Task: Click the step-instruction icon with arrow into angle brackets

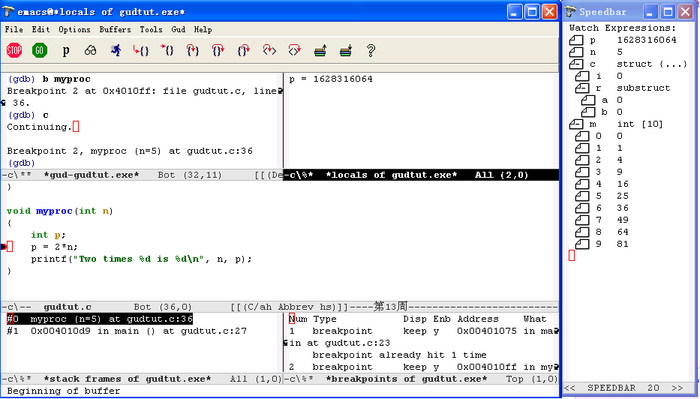Action: coord(269,50)
